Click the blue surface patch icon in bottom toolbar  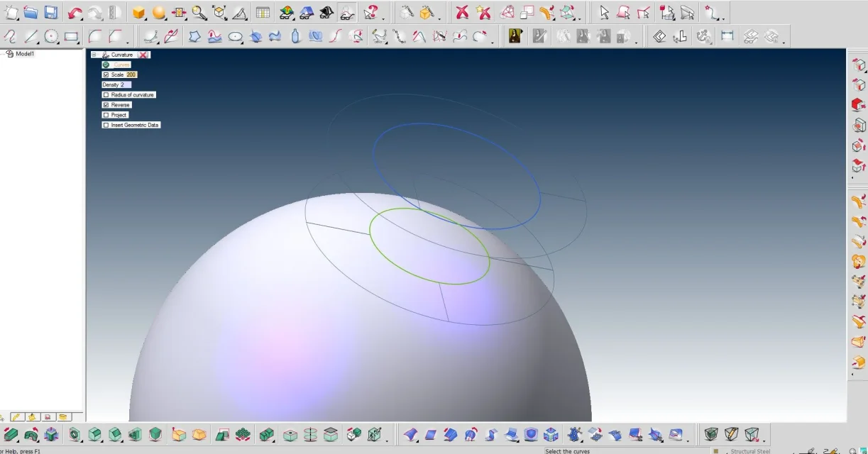point(430,434)
